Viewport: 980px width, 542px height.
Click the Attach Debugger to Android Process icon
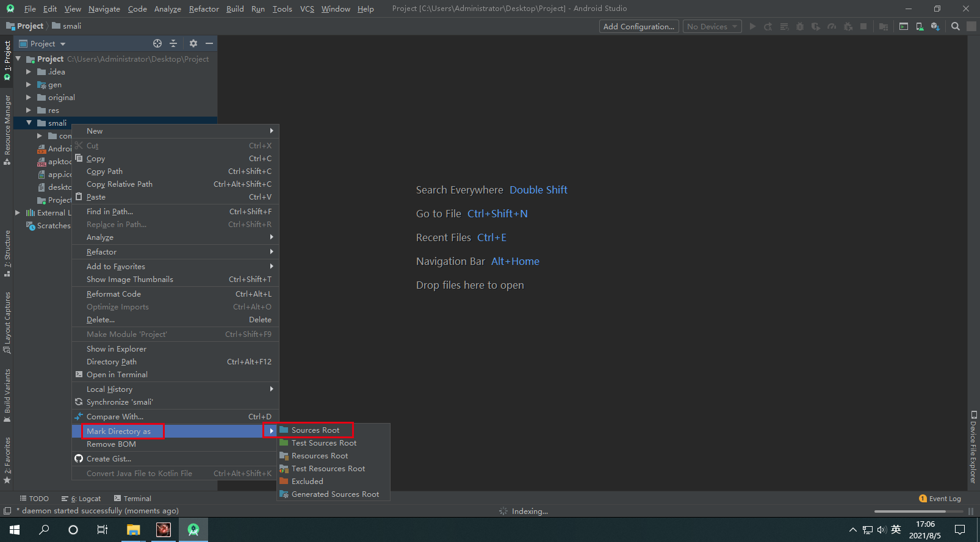coord(848,26)
